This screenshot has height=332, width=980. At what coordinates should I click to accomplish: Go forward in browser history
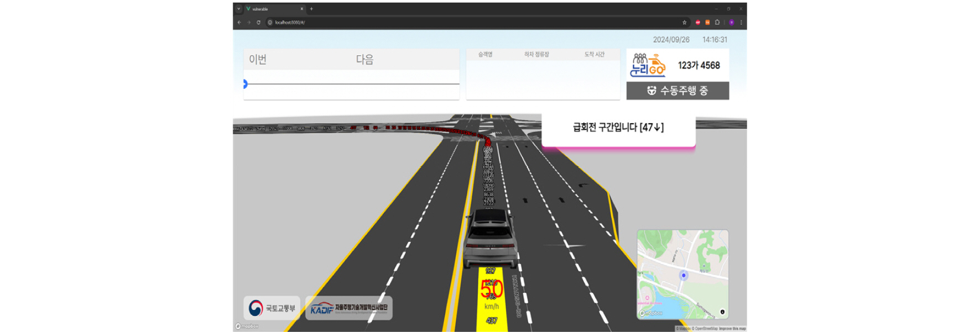(x=249, y=23)
